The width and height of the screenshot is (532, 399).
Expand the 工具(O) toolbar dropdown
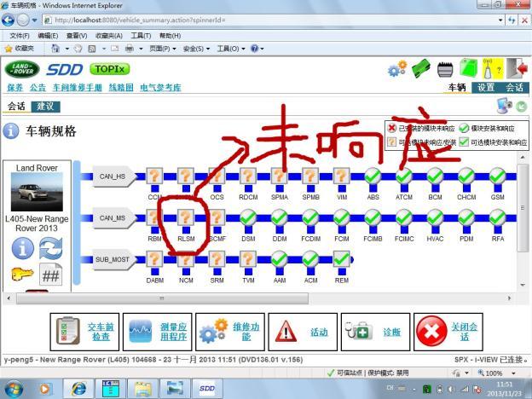[228, 49]
